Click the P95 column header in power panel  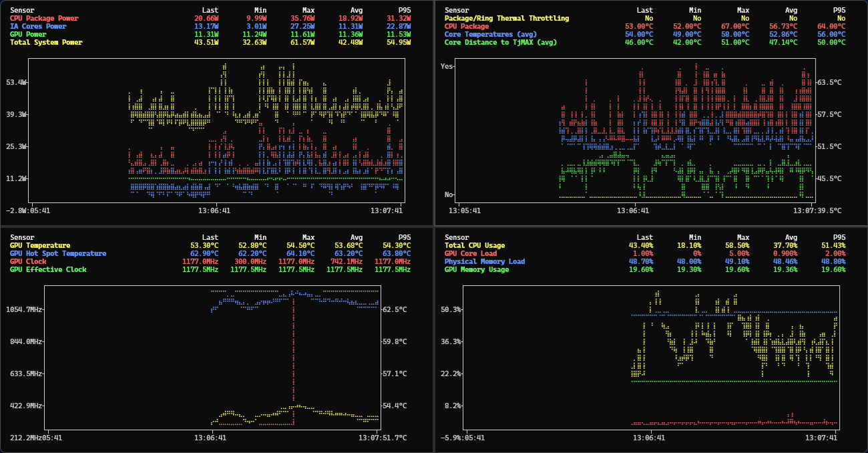pos(405,10)
